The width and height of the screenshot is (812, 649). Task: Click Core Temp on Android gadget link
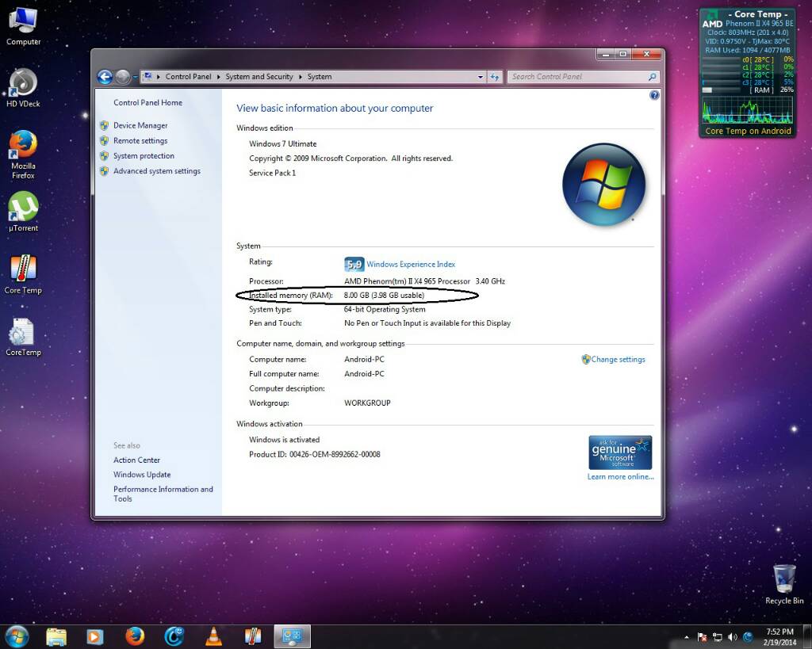748,131
